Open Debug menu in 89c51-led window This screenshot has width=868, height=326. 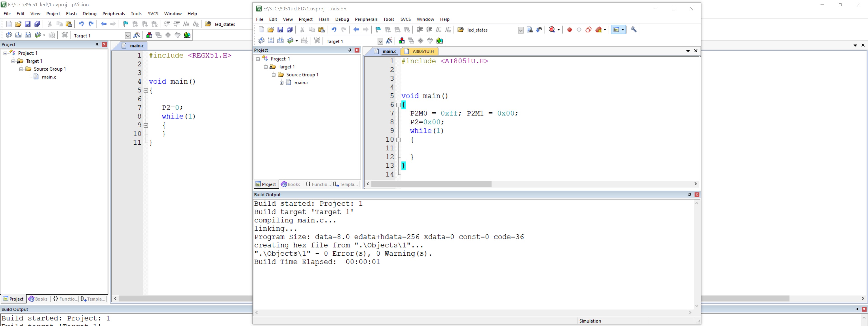[x=90, y=14]
